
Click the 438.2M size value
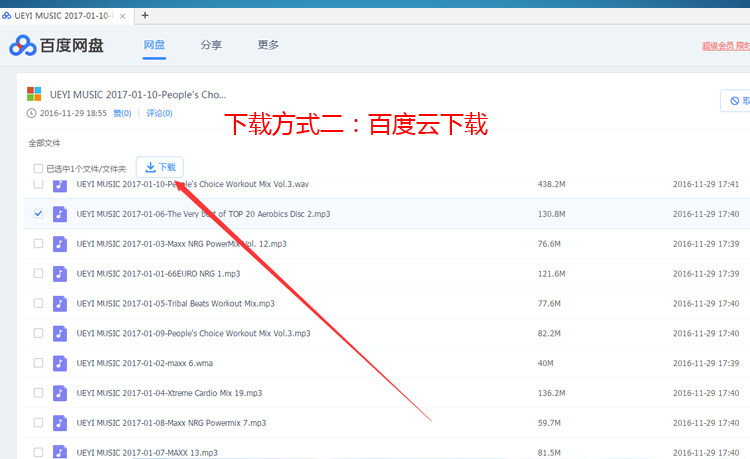point(551,184)
